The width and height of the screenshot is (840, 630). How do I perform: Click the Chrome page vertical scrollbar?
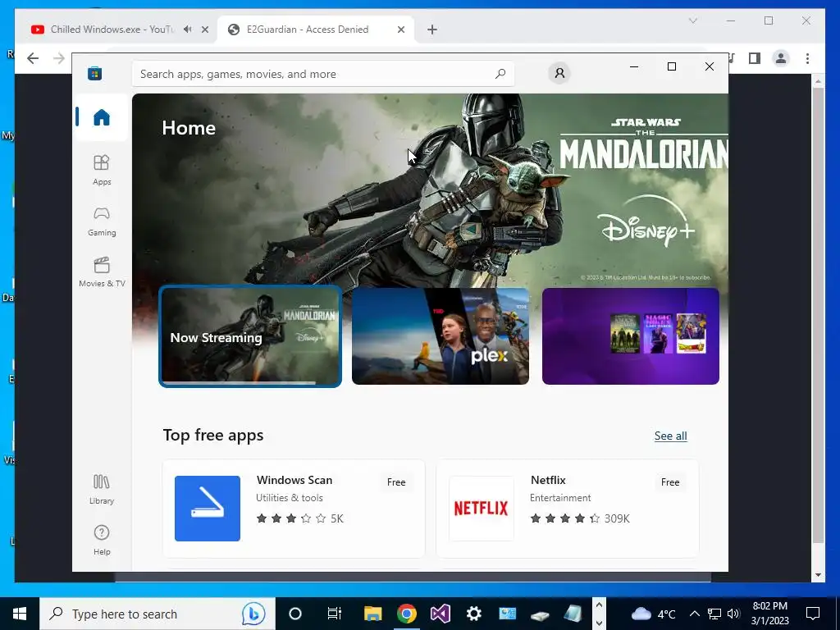[x=818, y=316]
